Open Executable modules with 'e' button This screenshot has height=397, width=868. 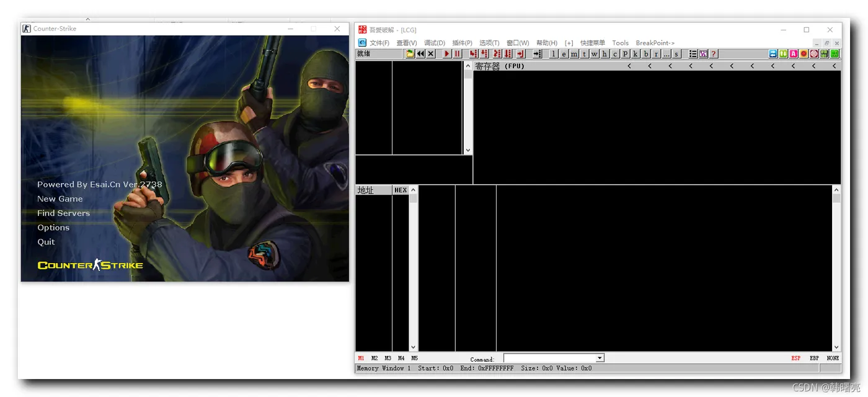[564, 54]
